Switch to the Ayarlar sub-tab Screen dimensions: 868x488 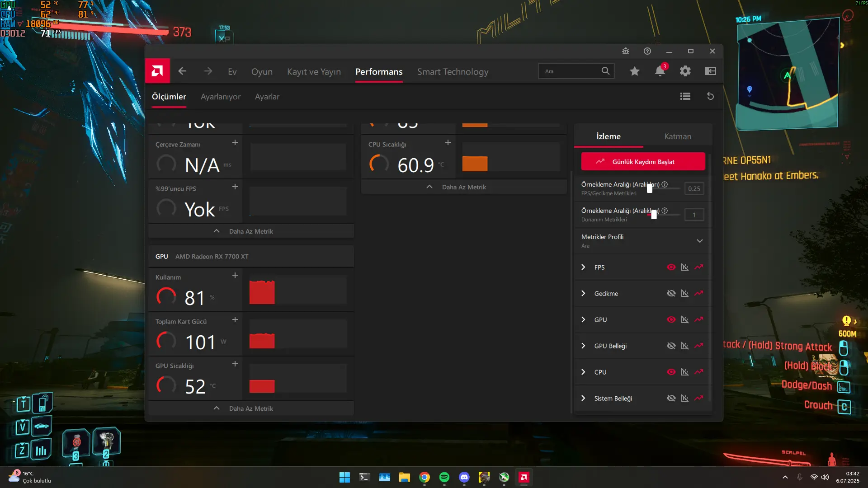[x=267, y=97]
